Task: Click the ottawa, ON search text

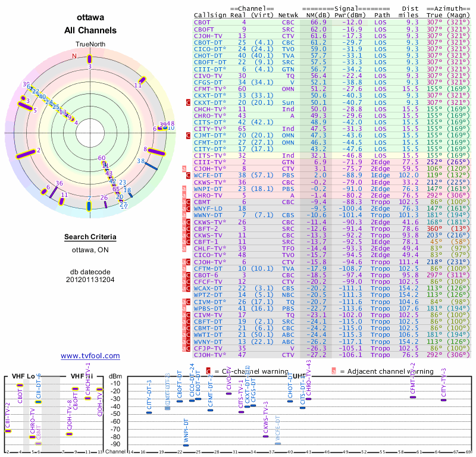Action: point(90,250)
